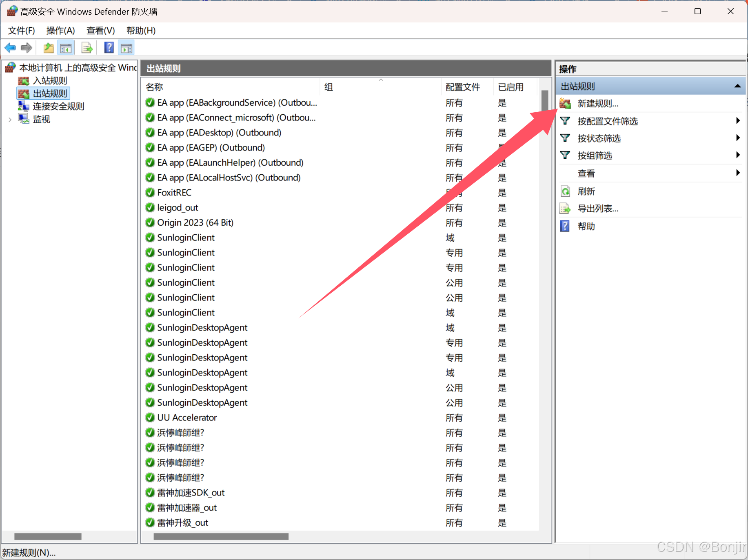
Task: Click the Back arrow toolbar icon
Action: tap(10, 48)
